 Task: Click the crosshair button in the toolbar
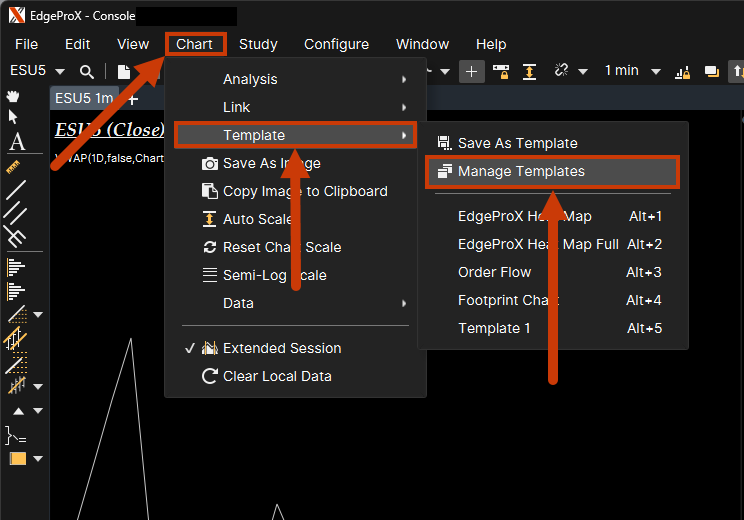[472, 71]
